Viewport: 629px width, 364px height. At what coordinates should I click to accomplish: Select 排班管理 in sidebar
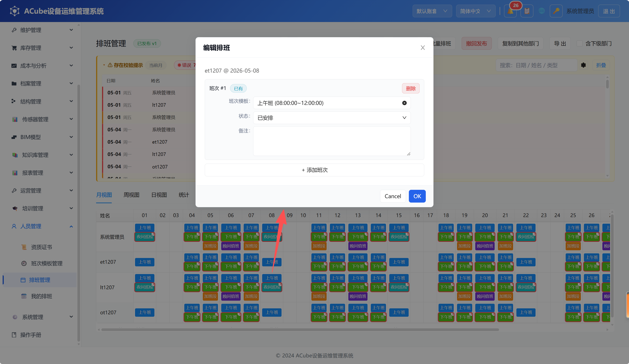(x=40, y=280)
